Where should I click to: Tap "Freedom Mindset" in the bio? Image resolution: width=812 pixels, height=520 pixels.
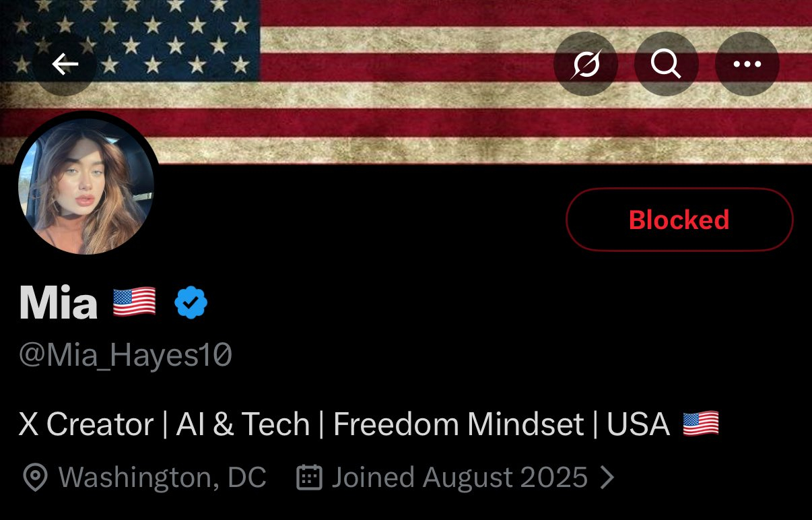click(x=459, y=424)
